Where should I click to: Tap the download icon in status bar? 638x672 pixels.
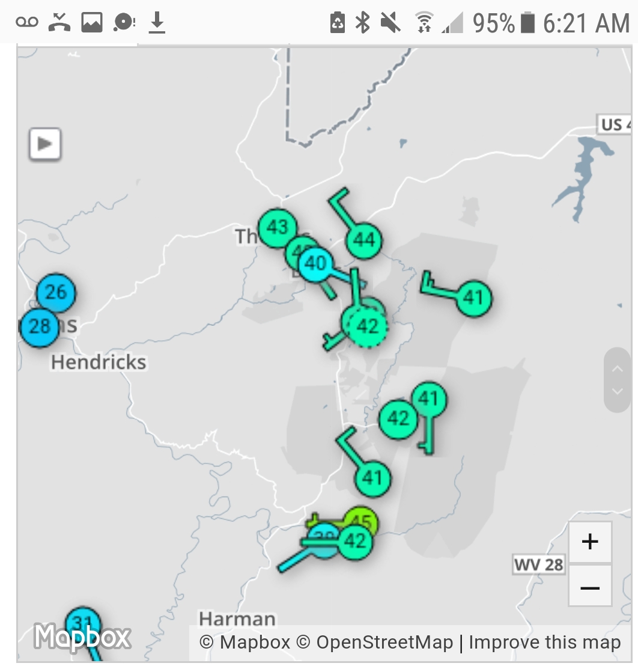click(157, 23)
